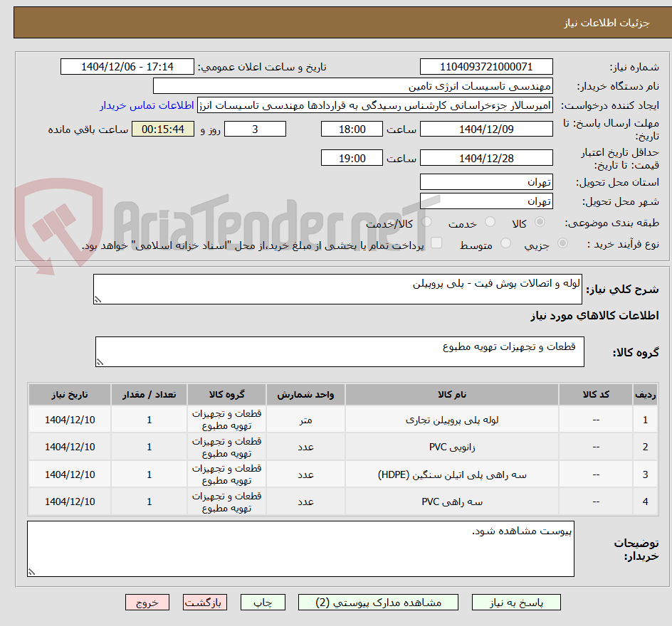This screenshot has width=672, height=626.
Task: Open اطلاعات تماس خریدار link
Action: pos(147,105)
